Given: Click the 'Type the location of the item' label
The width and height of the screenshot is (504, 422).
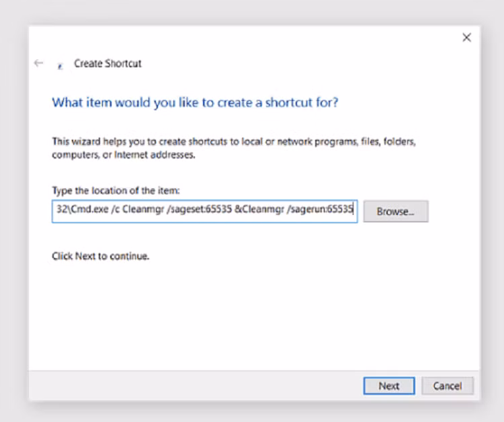Looking at the screenshot, I should coord(116,191).
